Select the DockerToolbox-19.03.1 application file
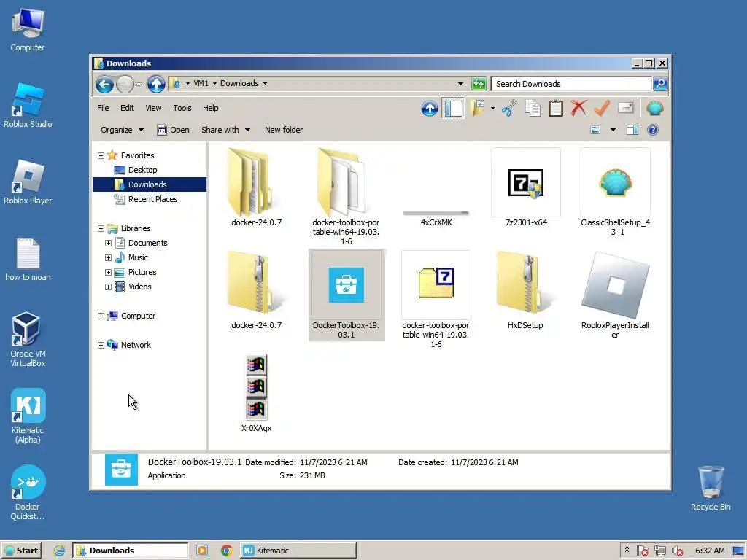The width and height of the screenshot is (747, 560). pos(347,295)
